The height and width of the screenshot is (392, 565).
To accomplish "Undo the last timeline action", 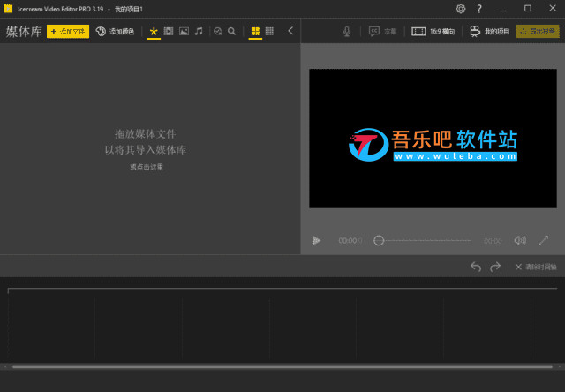I will click(476, 267).
